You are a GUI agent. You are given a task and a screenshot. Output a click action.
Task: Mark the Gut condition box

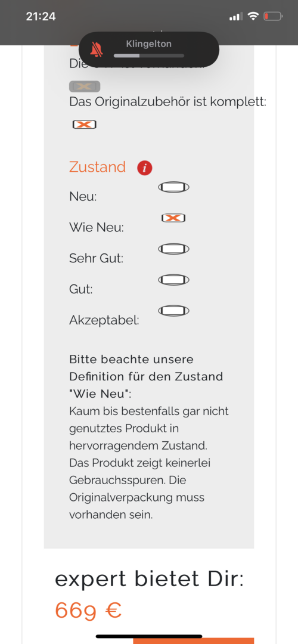click(x=173, y=280)
